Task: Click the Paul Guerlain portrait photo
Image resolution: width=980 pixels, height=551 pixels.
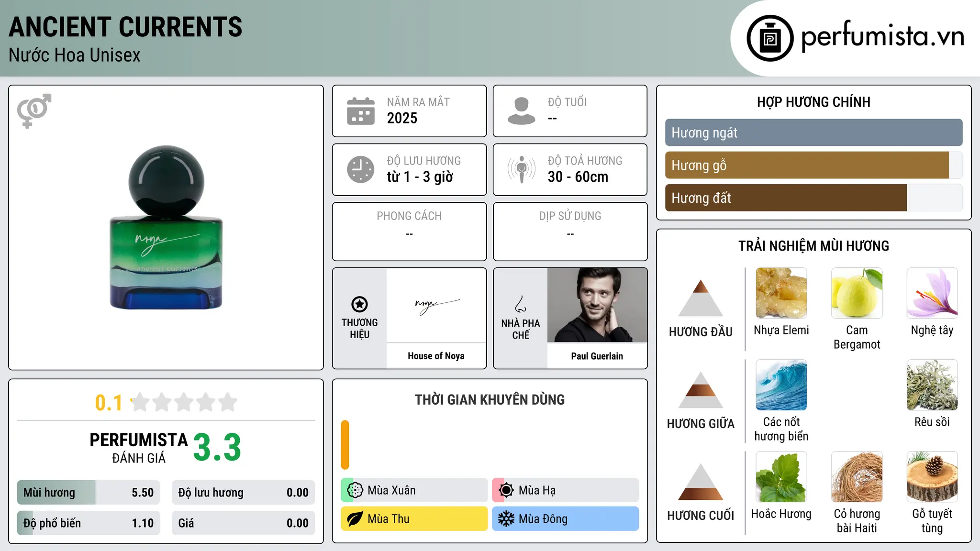Action: pyautogui.click(x=597, y=305)
